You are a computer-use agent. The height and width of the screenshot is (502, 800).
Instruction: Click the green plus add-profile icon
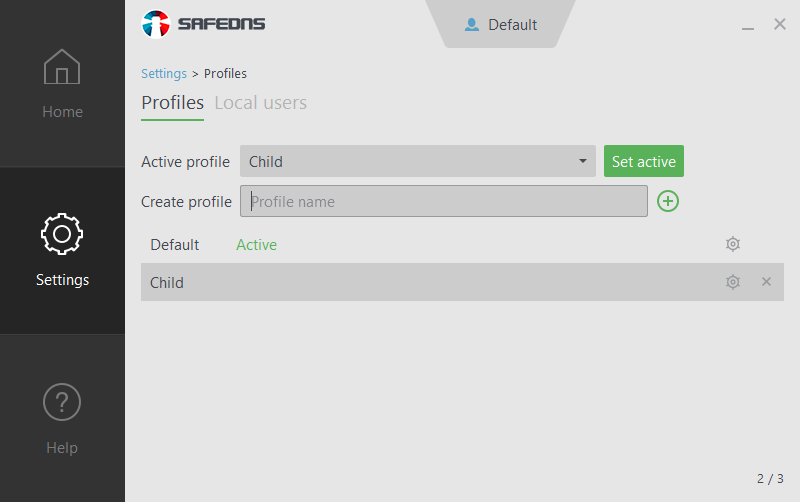668,201
